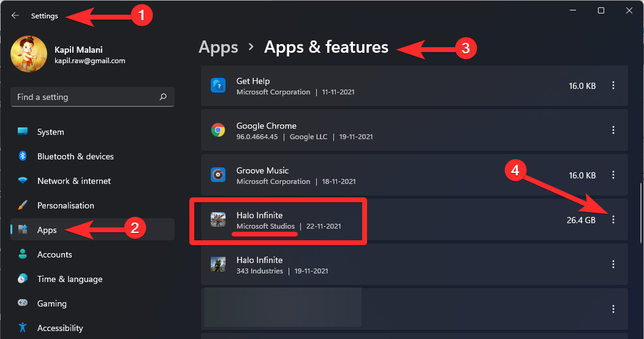Image resolution: width=644 pixels, height=339 pixels.
Task: Open more options for Halo Infinite 26.4 GB
Action: click(613, 219)
